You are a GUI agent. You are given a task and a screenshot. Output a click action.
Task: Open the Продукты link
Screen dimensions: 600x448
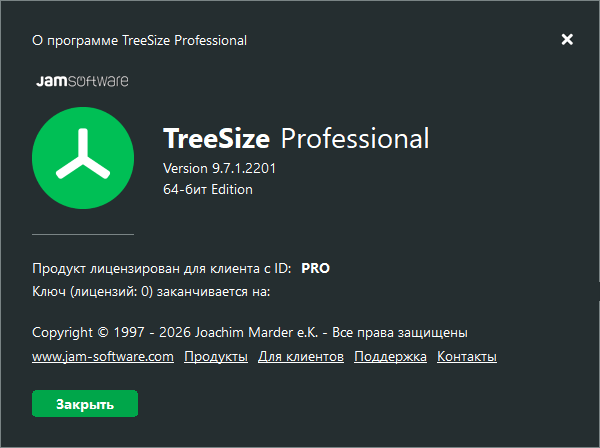point(216,357)
